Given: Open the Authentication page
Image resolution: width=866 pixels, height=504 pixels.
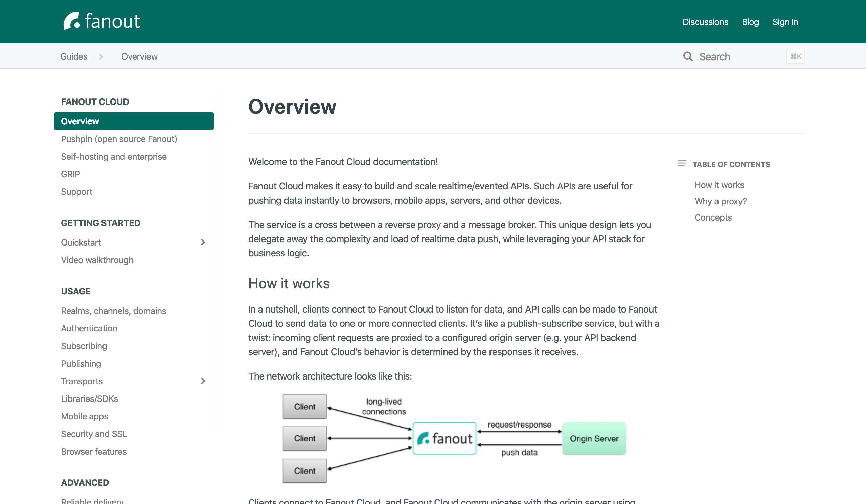Looking at the screenshot, I should click(89, 328).
